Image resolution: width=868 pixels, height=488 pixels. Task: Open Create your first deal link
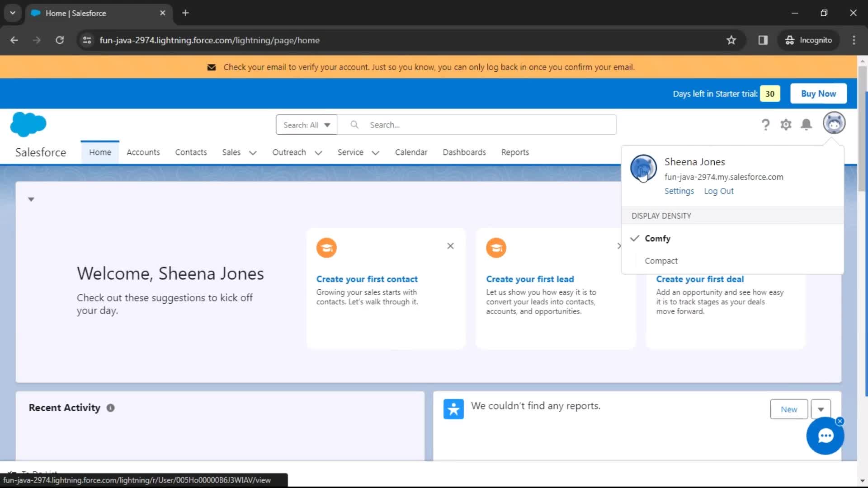[x=700, y=279]
